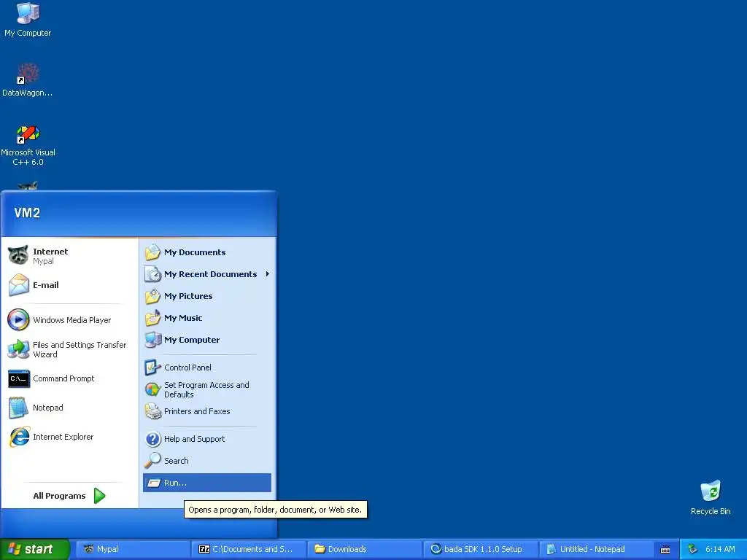Switch to 7-Zip C:\Documents and S... taskbar button
Image resolution: width=747 pixels, height=560 pixels.
(248, 549)
